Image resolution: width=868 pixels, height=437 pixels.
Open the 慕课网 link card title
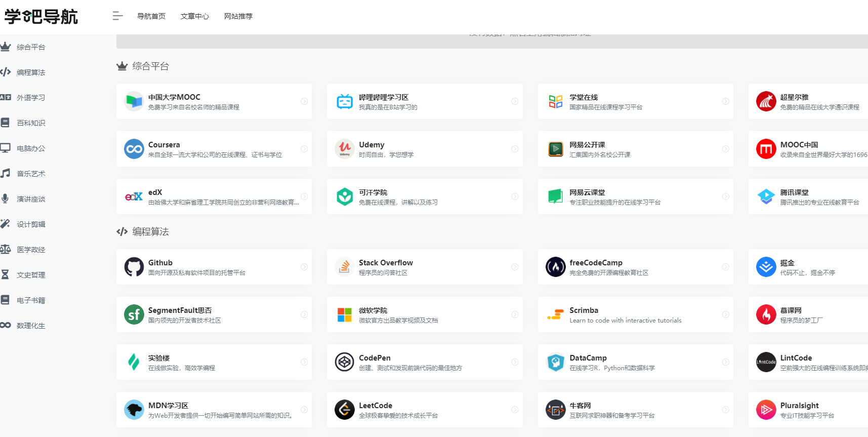[791, 310]
